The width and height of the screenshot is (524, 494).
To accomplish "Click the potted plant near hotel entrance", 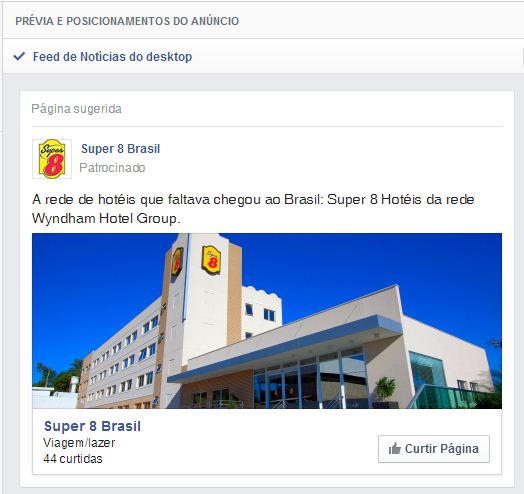I will click(x=385, y=390).
